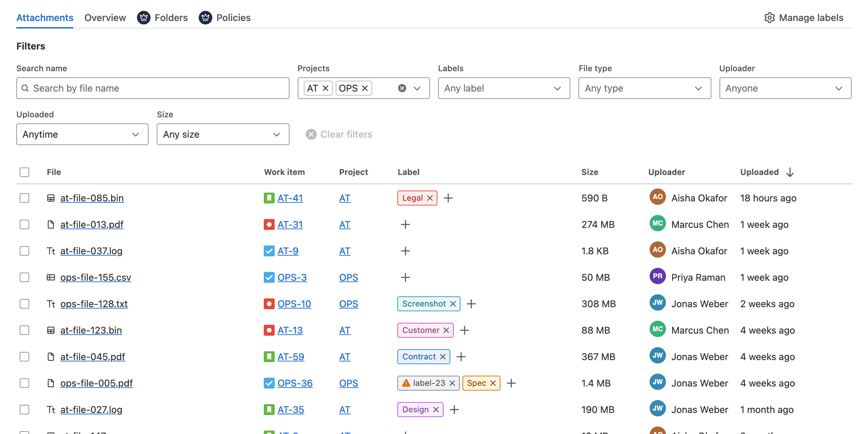Click the Uploaded sort arrow
Screen dimensions: 868x434
tap(790, 172)
